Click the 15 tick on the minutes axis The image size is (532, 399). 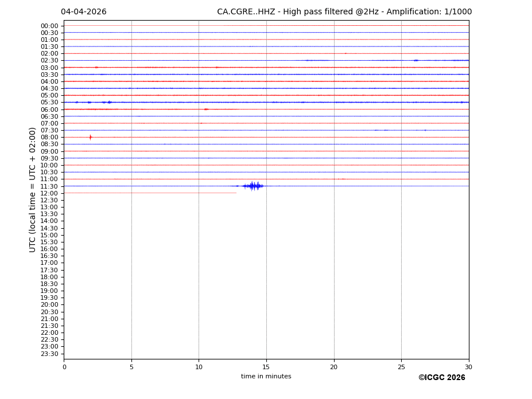point(266,367)
